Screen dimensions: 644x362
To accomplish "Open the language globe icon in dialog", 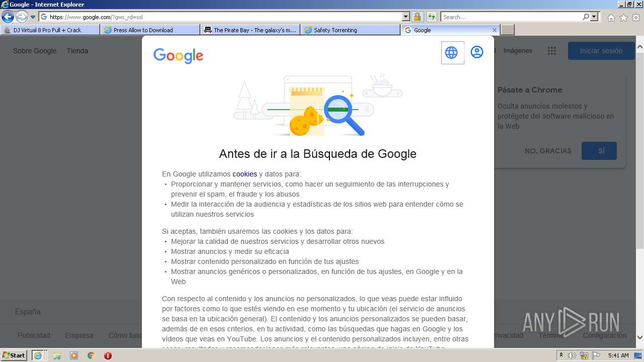I will click(451, 52).
